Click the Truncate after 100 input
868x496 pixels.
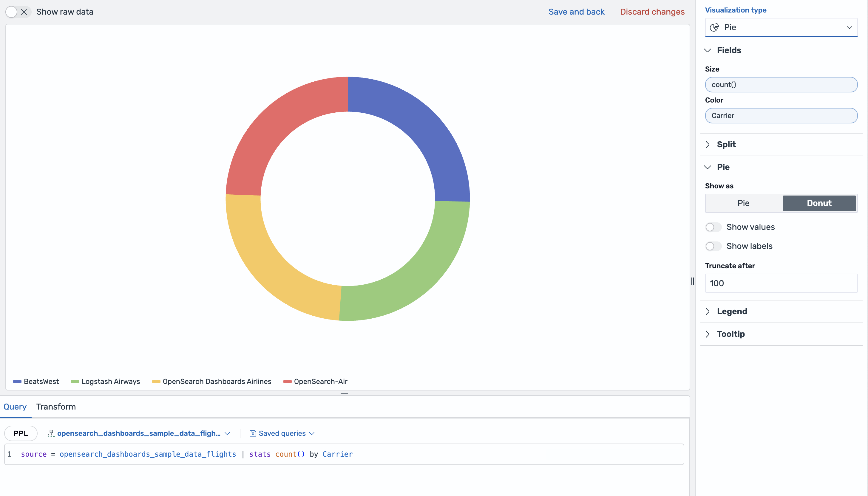(x=781, y=283)
